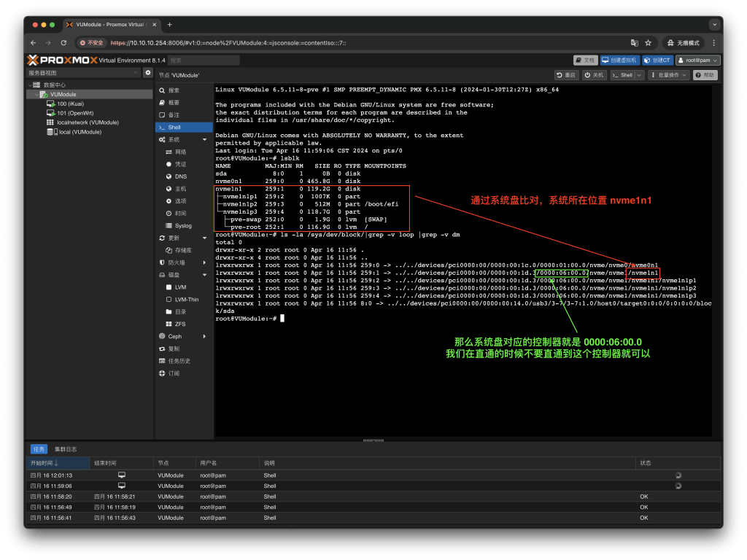Open the DNS menu item
Screen dimensions: 747x560
[x=180, y=176]
